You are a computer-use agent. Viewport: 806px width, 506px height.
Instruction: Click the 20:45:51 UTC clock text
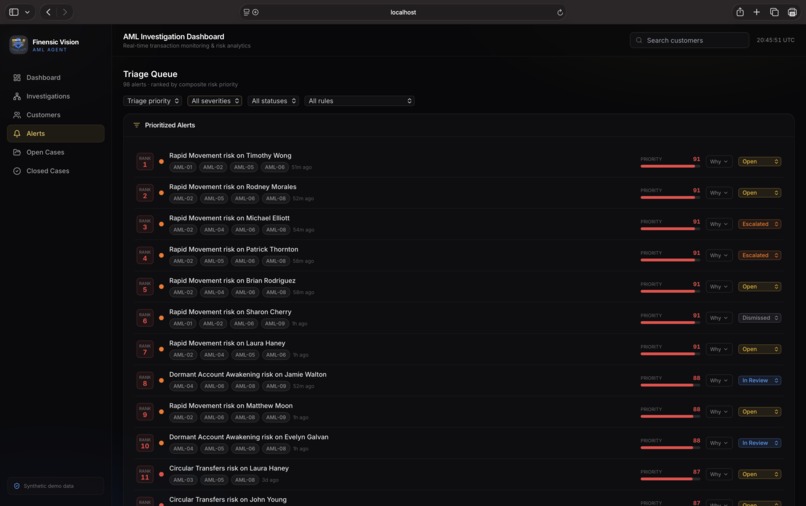[x=775, y=40]
